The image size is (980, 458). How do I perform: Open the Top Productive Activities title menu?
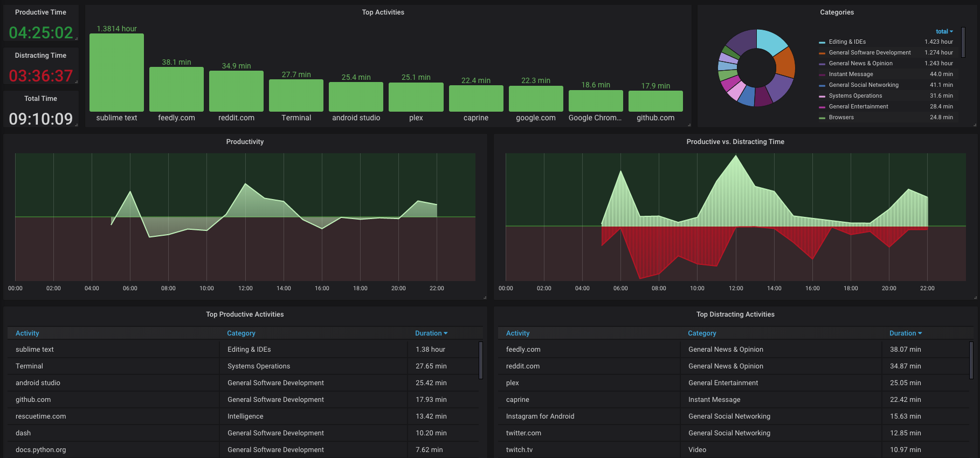click(x=245, y=315)
